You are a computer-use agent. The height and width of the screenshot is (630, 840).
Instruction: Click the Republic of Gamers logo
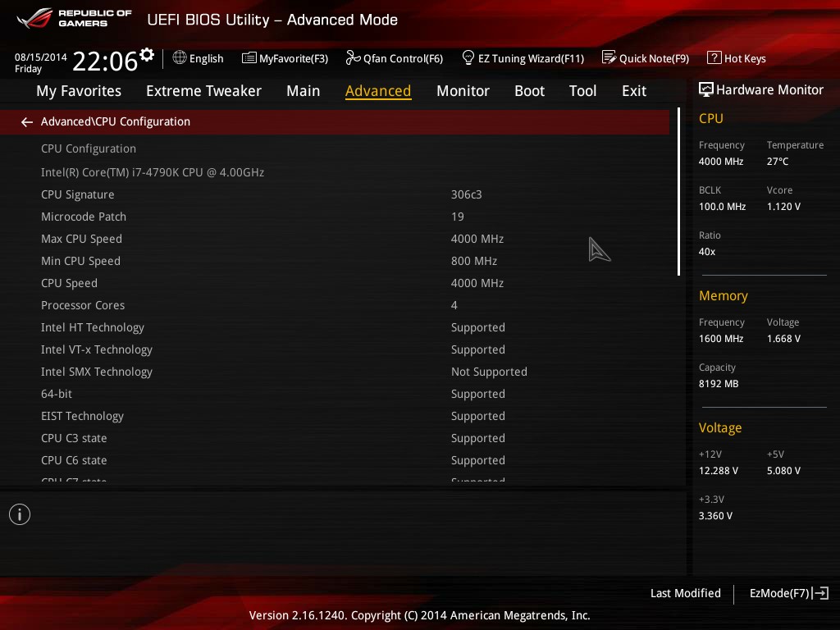coord(75,18)
